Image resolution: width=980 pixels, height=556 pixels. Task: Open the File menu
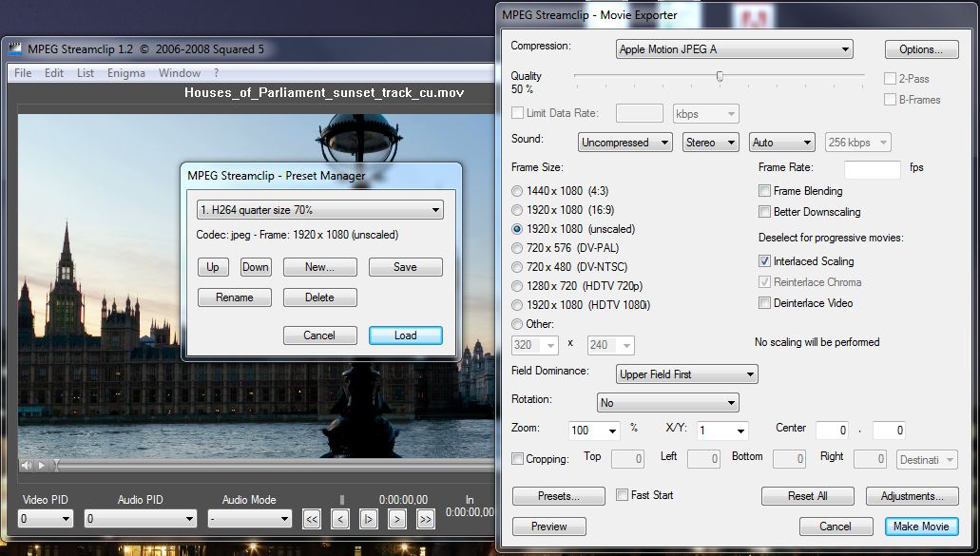[23, 73]
